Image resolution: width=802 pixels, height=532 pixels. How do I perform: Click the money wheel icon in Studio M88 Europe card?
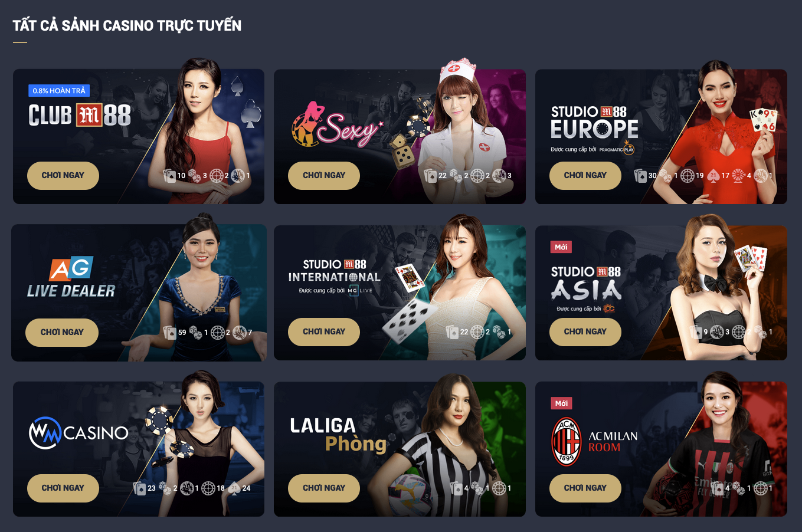[x=738, y=176]
